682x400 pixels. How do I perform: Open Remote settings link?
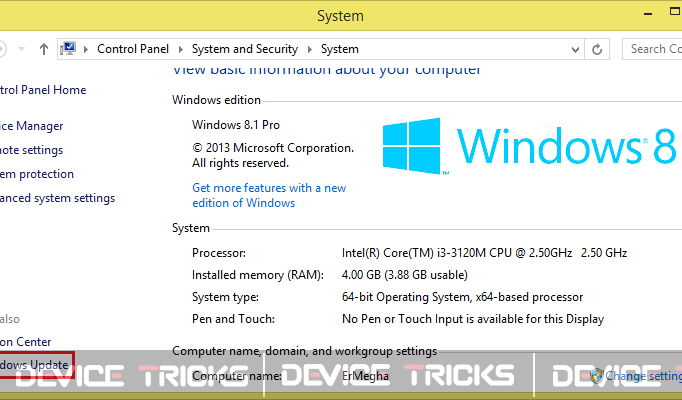click(31, 150)
